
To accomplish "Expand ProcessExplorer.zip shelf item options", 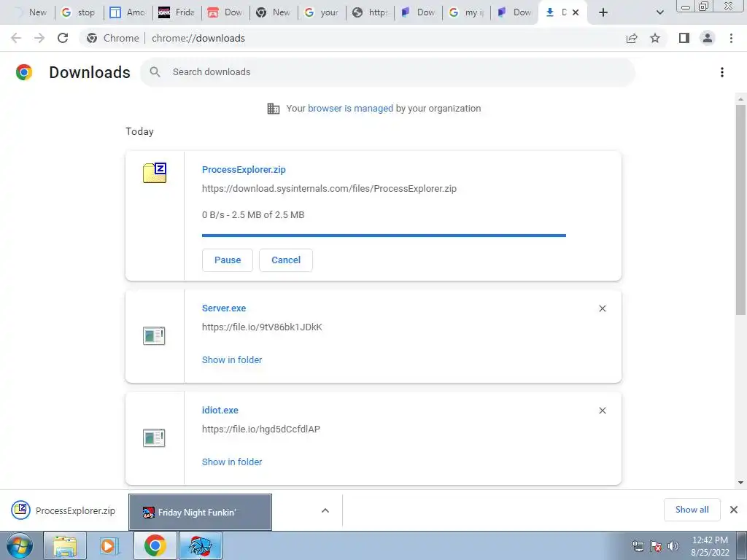I will pyautogui.click(x=325, y=510).
